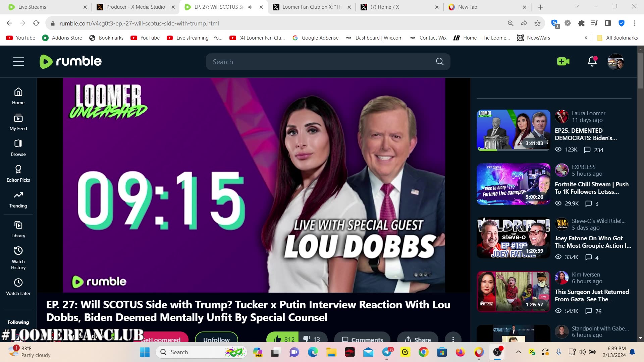Open the hamburger navigation menu

pos(18,61)
